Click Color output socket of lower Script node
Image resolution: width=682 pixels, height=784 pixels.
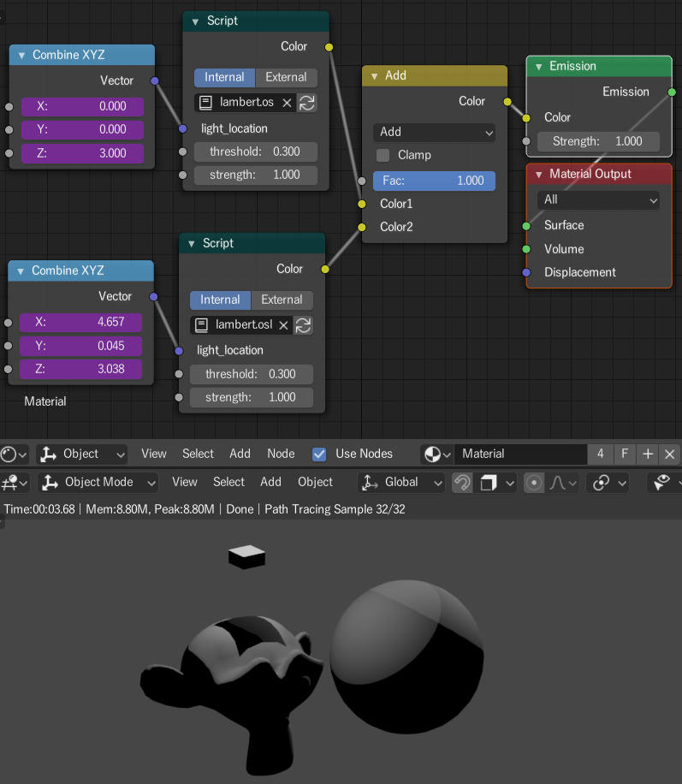(x=325, y=270)
